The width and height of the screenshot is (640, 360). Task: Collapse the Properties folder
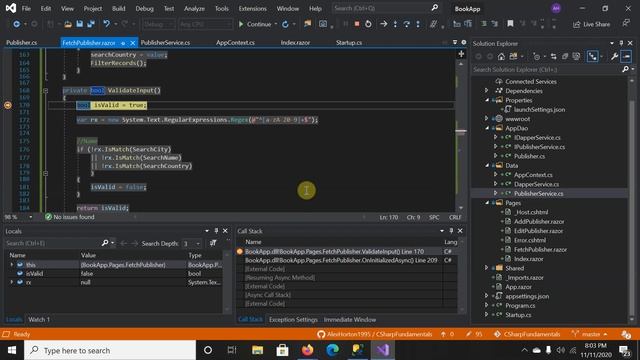487,100
